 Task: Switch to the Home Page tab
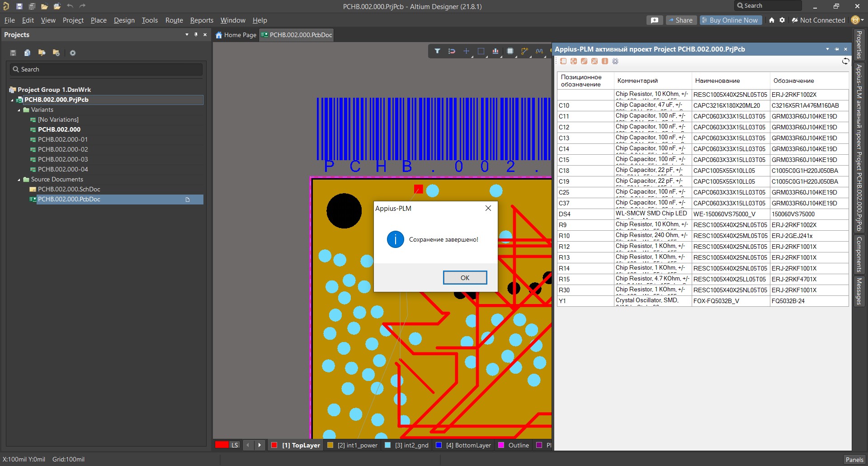pos(236,35)
